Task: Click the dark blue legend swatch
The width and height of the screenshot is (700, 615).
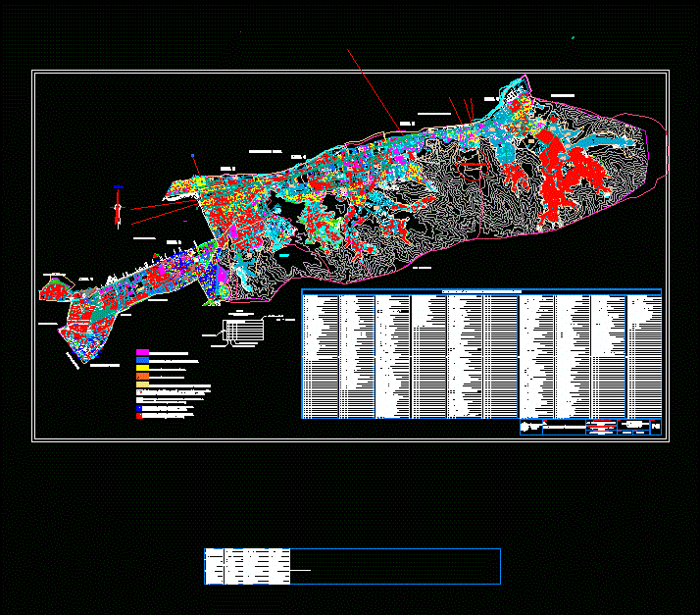Action: click(x=140, y=407)
